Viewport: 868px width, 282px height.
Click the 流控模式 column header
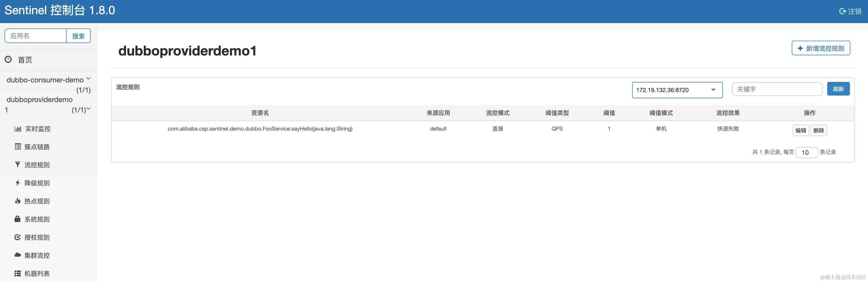click(x=498, y=113)
